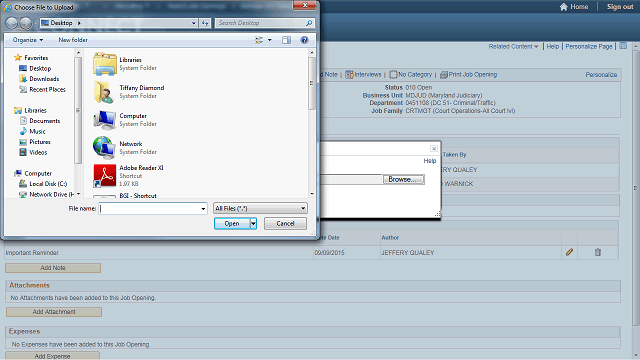The height and width of the screenshot is (360, 640).
Task: Open Recent Places in navigation pane
Action: coord(47,89)
